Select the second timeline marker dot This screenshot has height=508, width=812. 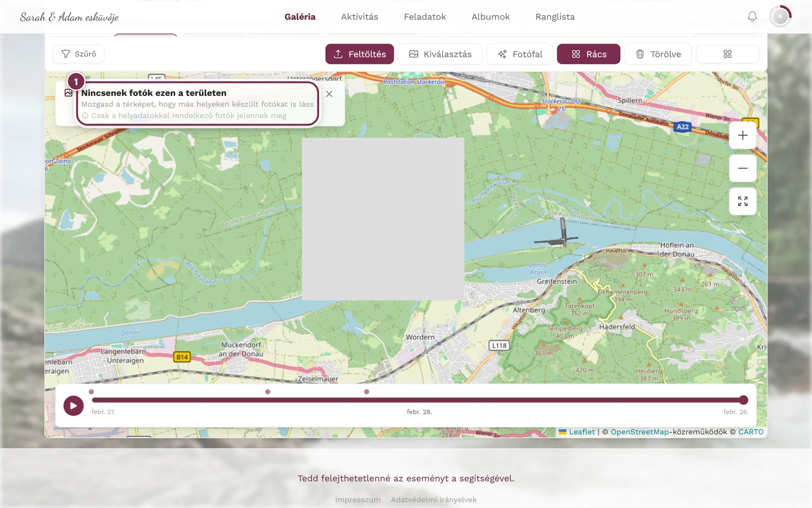click(x=268, y=392)
